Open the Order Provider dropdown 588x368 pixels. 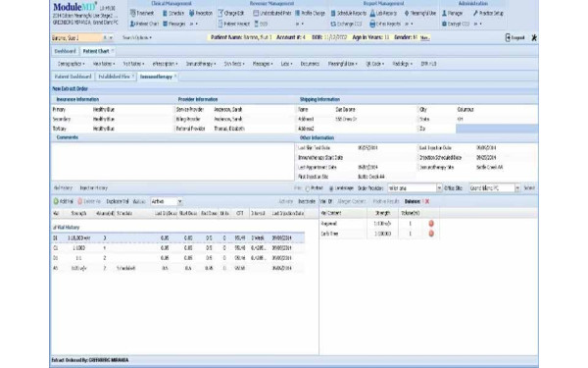tap(439, 188)
